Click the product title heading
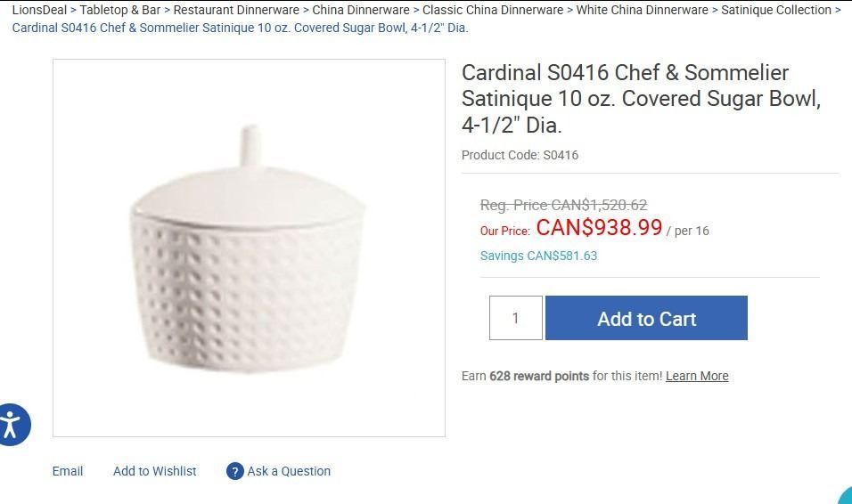Image resolution: width=852 pixels, height=504 pixels. pyautogui.click(x=640, y=98)
